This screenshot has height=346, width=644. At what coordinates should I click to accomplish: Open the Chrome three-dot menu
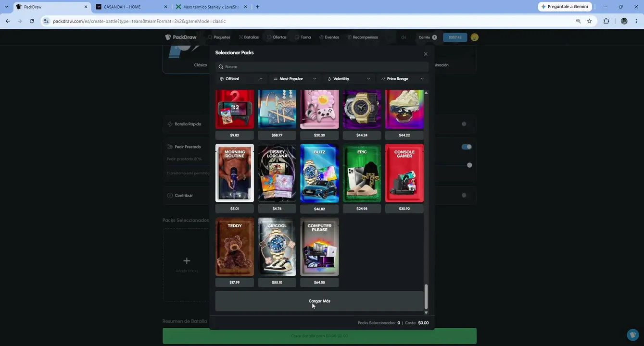636,21
